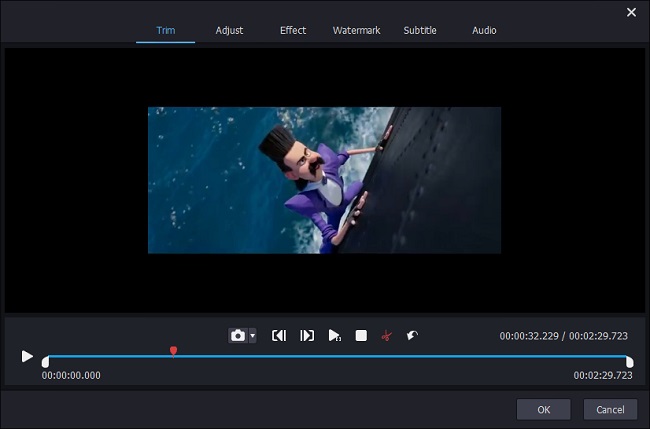Viewport: 650px width, 429px height.
Task: Switch to the Audio tab
Action: coord(484,30)
